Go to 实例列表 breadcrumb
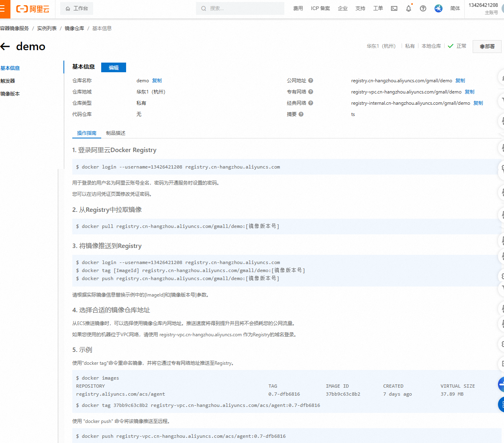504x443 pixels. (x=47, y=28)
